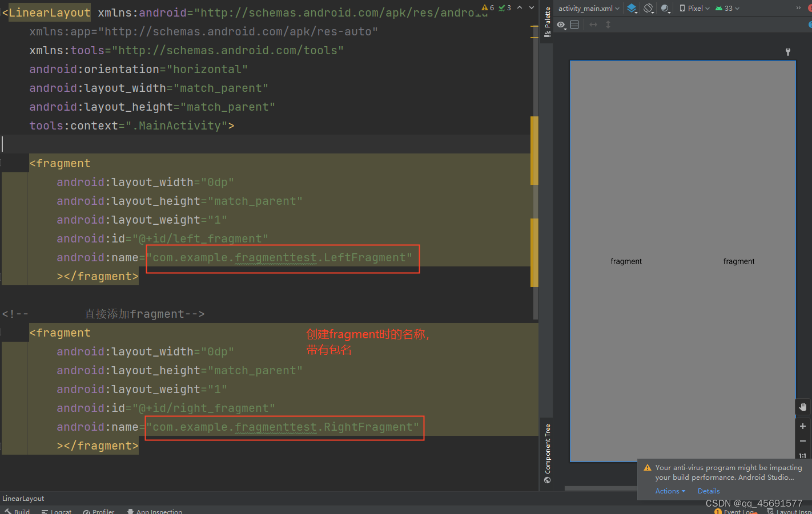Click the @+id/left_fragment id value
812x514 pixels.
(200, 239)
